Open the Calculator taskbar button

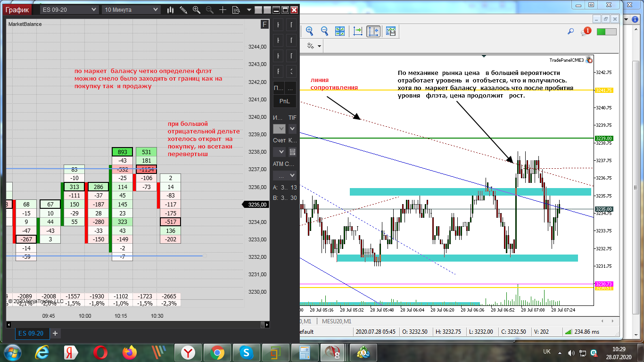click(x=304, y=352)
